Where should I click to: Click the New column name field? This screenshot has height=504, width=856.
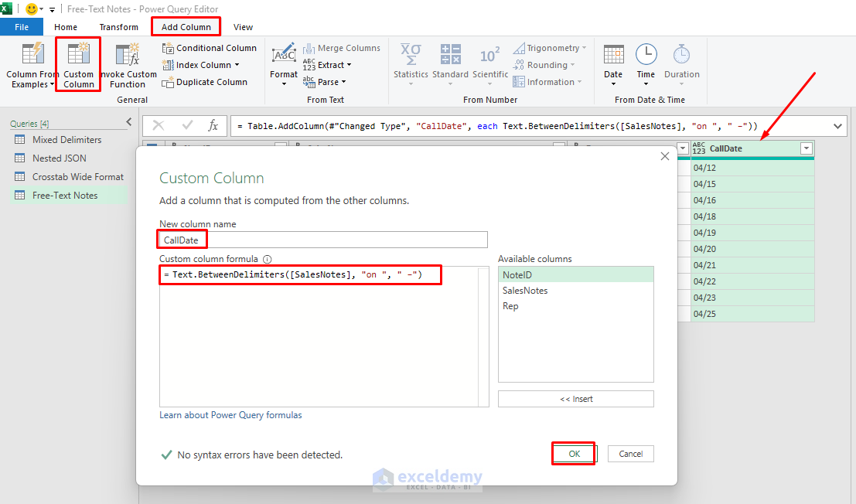[323, 240]
